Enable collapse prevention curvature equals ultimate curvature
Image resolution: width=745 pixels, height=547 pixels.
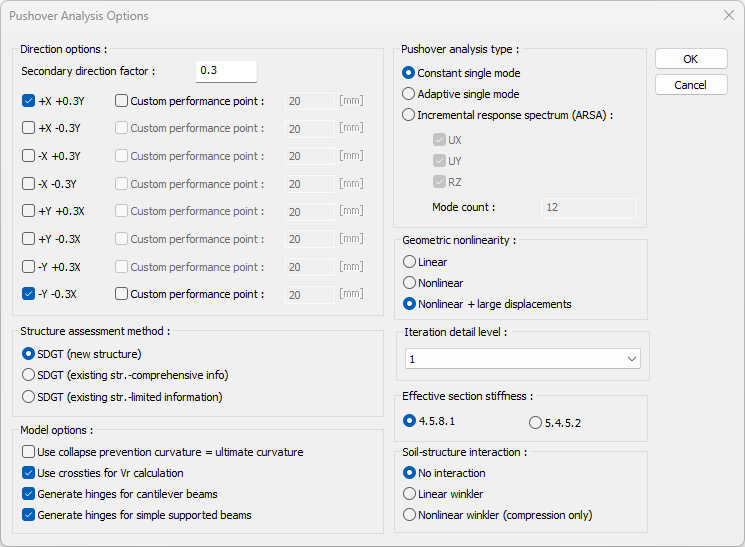[x=29, y=452]
